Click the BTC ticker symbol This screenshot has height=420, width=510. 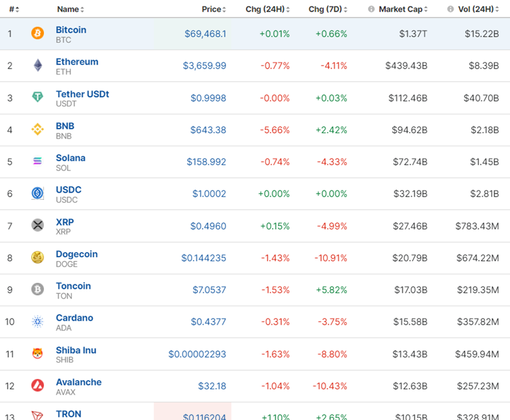pos(63,40)
